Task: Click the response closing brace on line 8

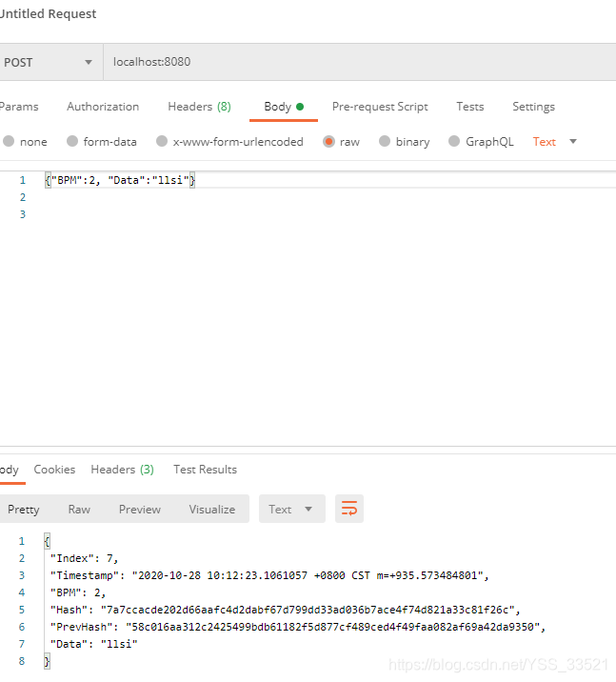Action: [x=47, y=661]
